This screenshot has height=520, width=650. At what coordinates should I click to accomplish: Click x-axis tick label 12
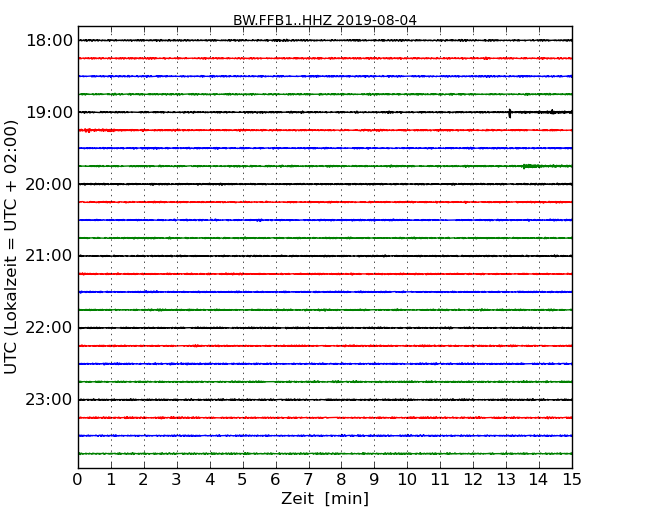click(x=473, y=480)
